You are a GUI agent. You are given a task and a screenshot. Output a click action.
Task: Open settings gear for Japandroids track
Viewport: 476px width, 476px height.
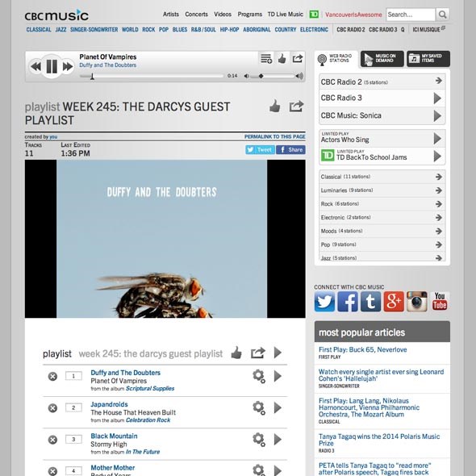pyautogui.click(x=259, y=407)
